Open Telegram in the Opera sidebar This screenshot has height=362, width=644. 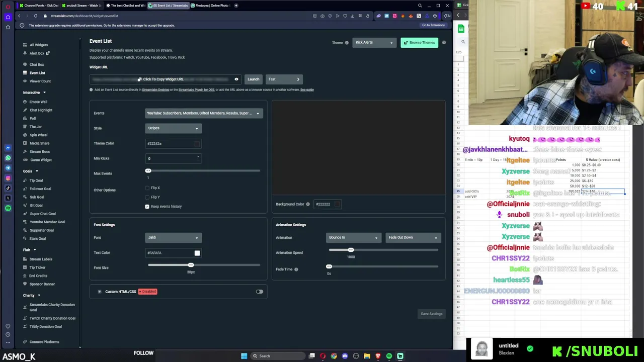8,168
